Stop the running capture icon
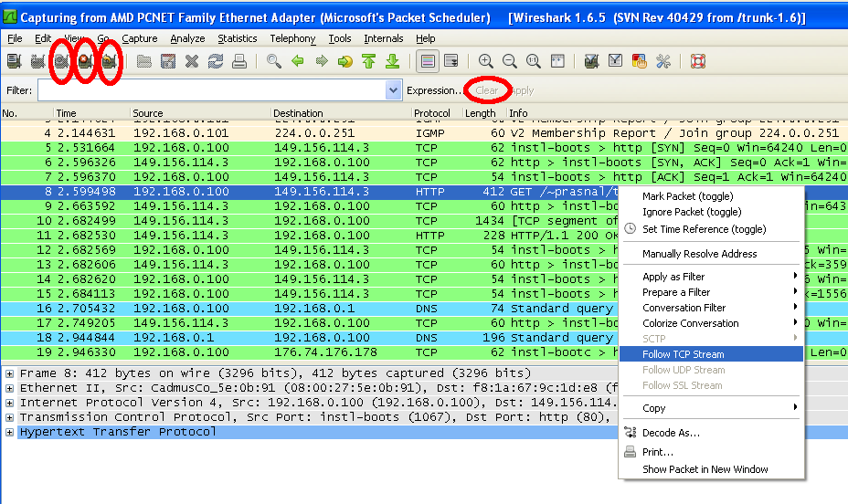Image resolution: width=848 pixels, height=504 pixels. [86, 61]
